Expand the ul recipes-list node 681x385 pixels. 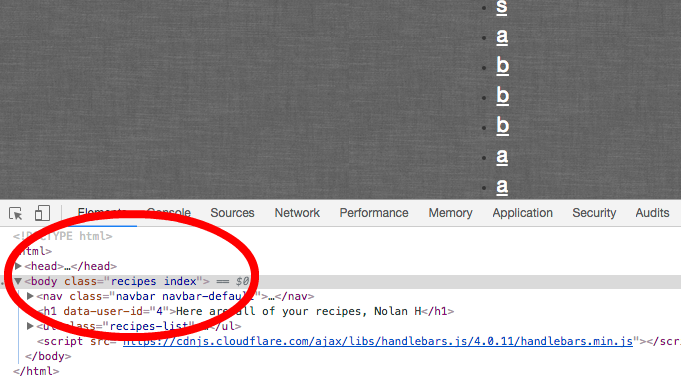pyautogui.click(x=30, y=326)
